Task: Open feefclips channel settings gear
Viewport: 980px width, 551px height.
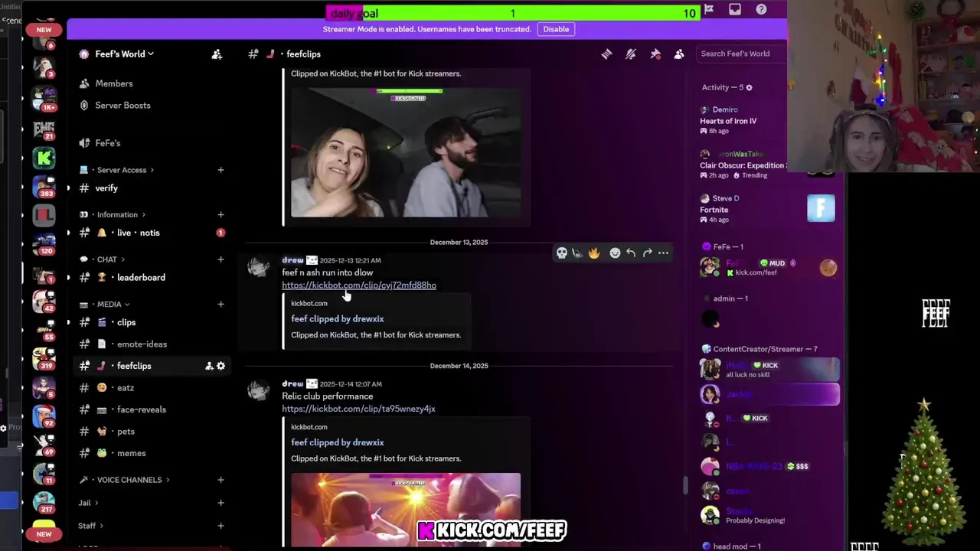Action: pos(221,366)
